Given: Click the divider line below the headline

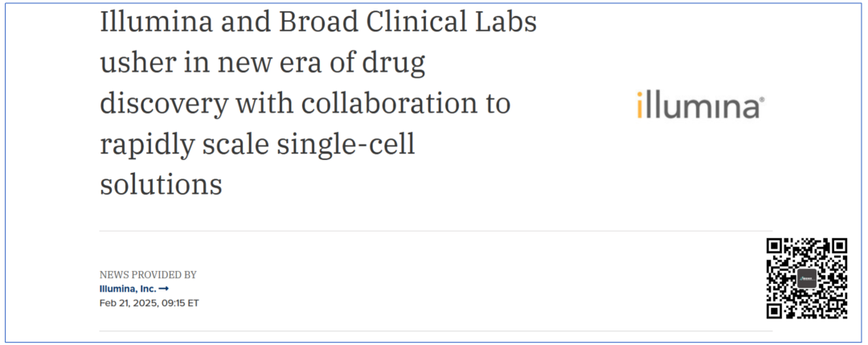Looking at the screenshot, I should point(436,231).
